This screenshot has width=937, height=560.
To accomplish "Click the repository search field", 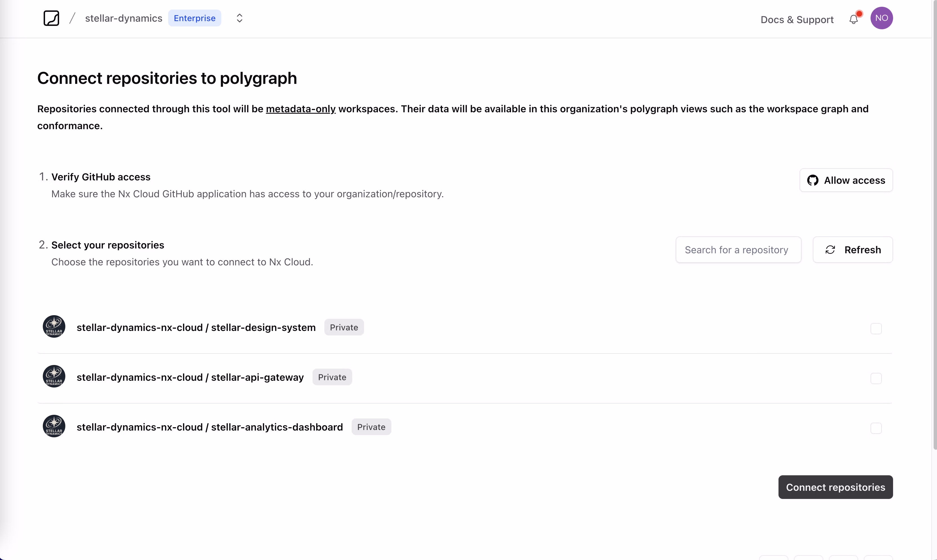I will (738, 249).
